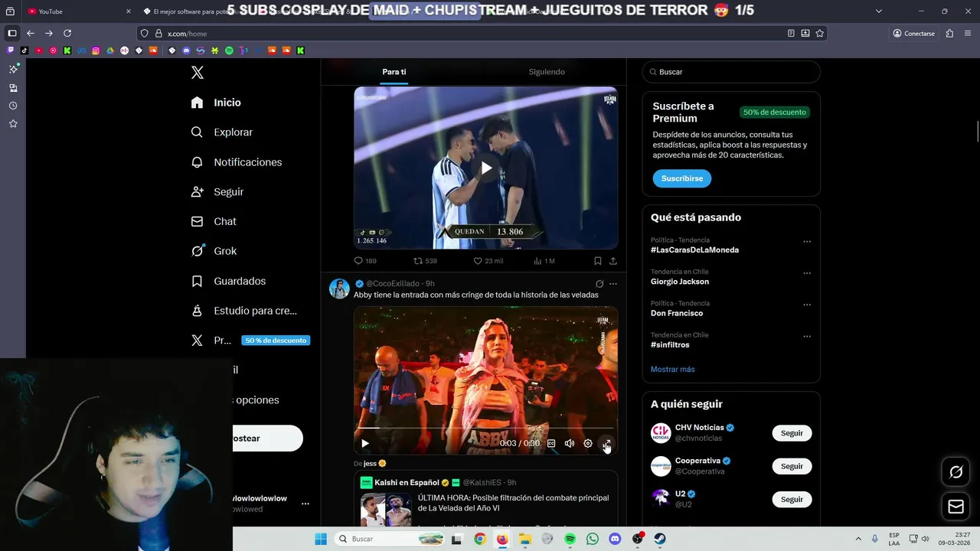Click the Conectarse account button

[914, 33]
